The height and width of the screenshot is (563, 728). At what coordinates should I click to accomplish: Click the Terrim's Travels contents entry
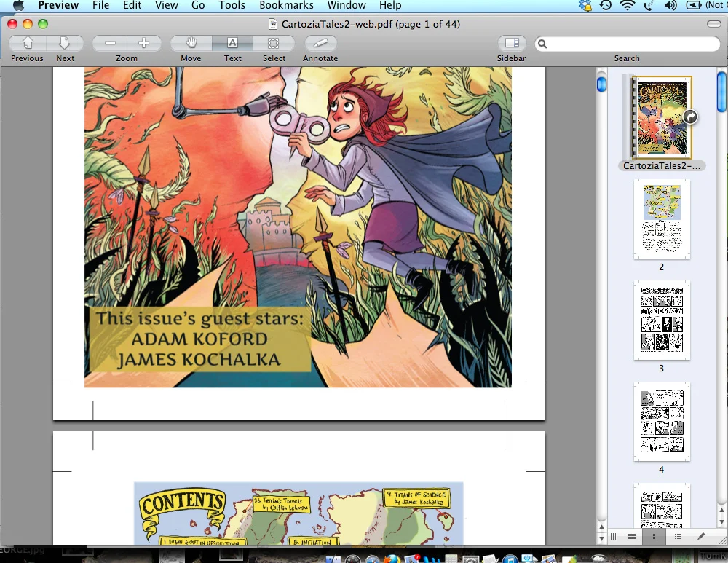[281, 504]
